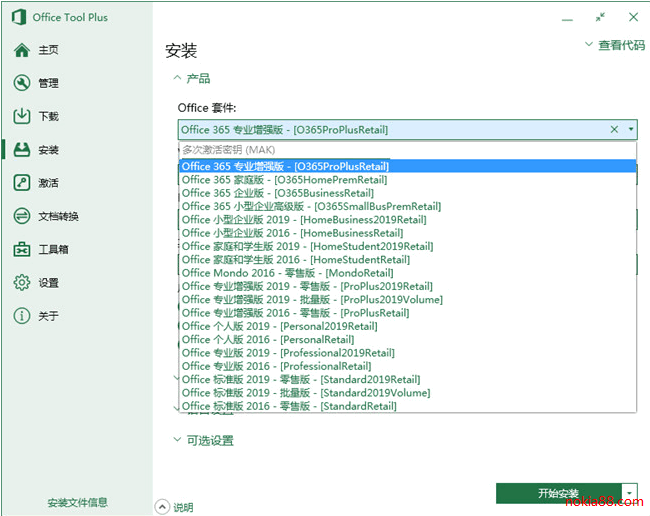Open the 安装文件信息 link
This screenshot has height=516, width=650.
(x=77, y=502)
